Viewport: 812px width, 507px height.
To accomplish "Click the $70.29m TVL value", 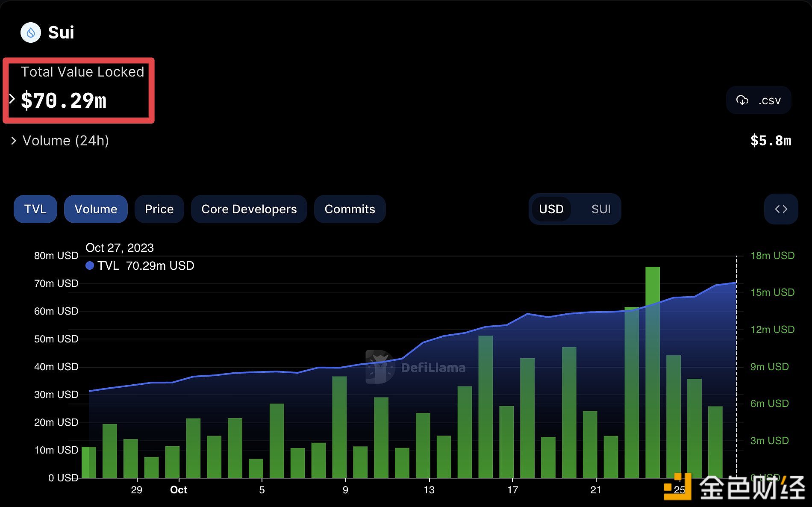I will coord(64,101).
